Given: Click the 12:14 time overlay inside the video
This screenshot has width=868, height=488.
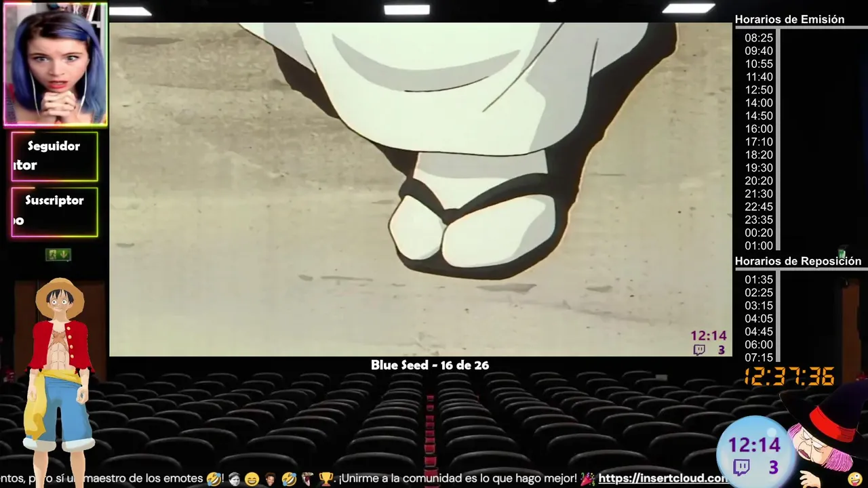Looking at the screenshot, I should 709,335.
